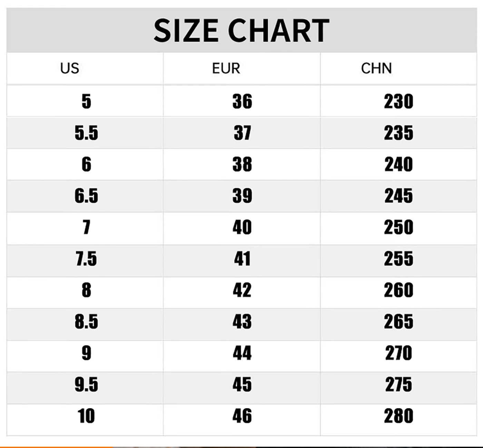This screenshot has height=448, width=483.
Task: Pick EUR size 36 cell
Action: [242, 101]
